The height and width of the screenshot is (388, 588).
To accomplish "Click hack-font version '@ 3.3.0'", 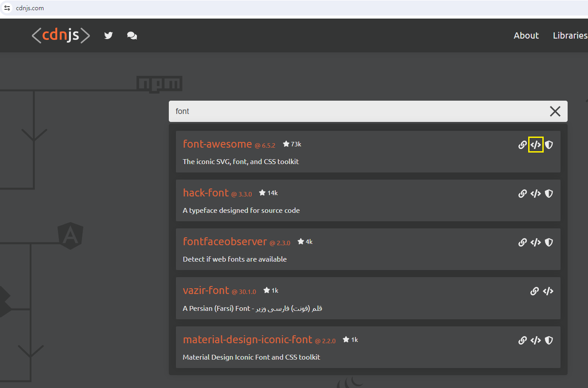I will tap(241, 194).
